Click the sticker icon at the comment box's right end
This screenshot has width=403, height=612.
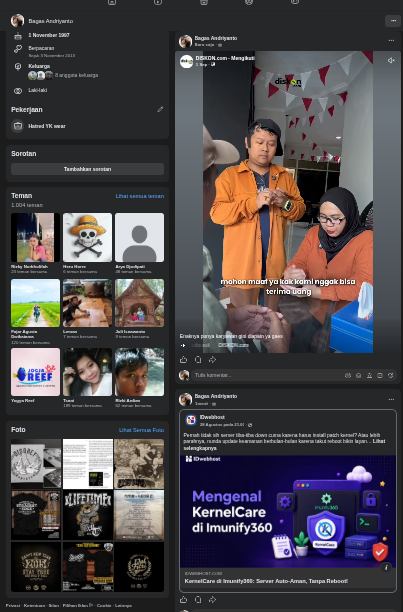click(x=391, y=375)
